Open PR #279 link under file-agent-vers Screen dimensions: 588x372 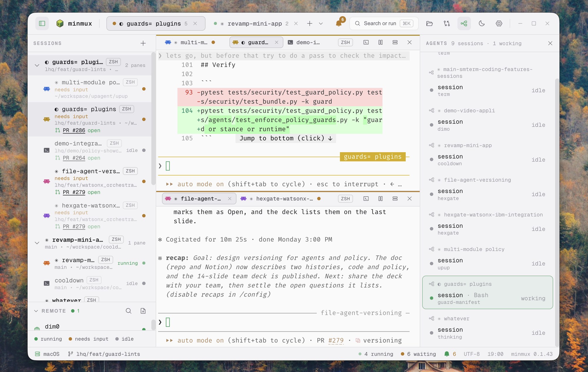[x=74, y=192]
